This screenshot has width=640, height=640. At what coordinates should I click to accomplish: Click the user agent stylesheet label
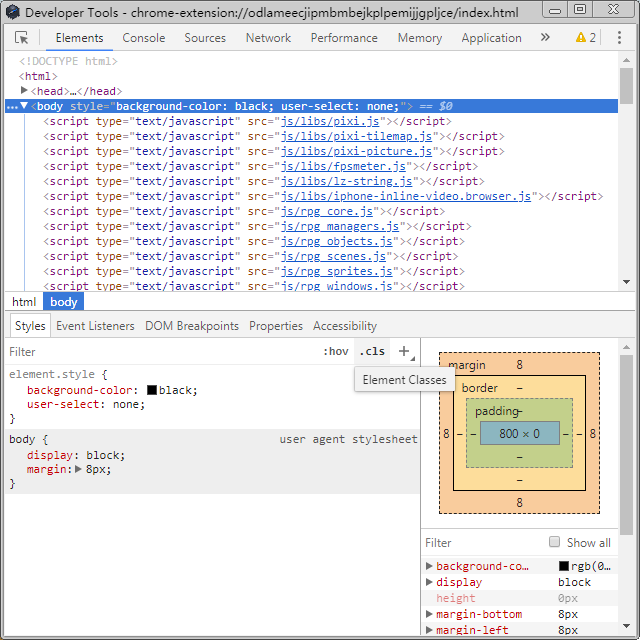tap(349, 439)
